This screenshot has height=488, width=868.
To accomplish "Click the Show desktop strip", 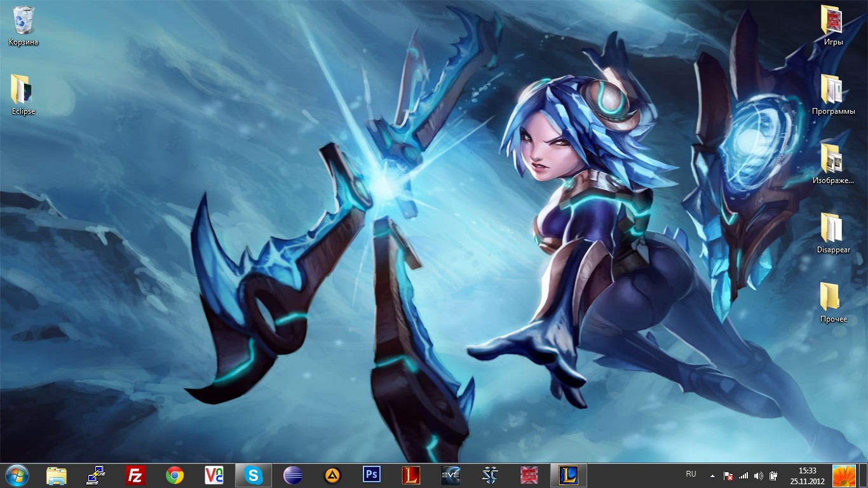I will [x=863, y=475].
